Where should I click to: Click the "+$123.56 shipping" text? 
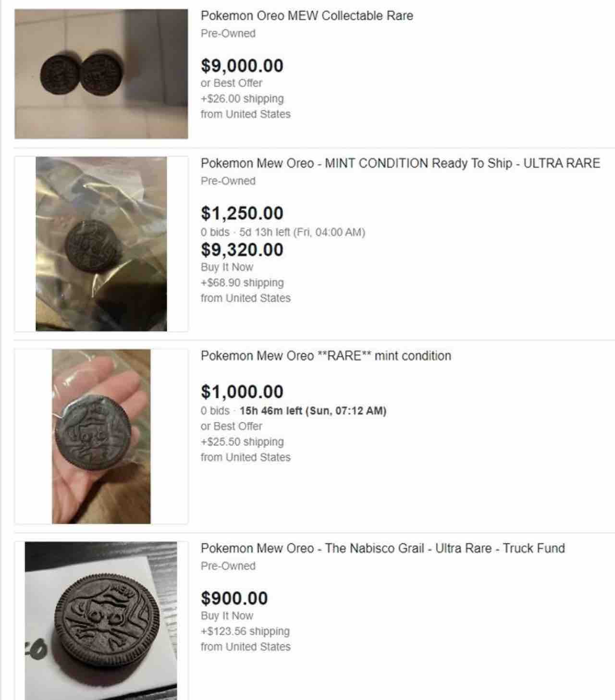[x=245, y=631]
